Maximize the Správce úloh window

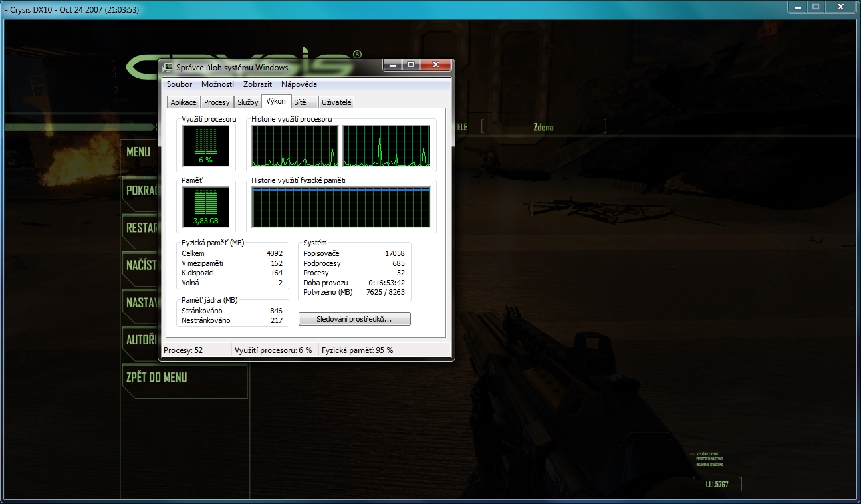pos(411,65)
